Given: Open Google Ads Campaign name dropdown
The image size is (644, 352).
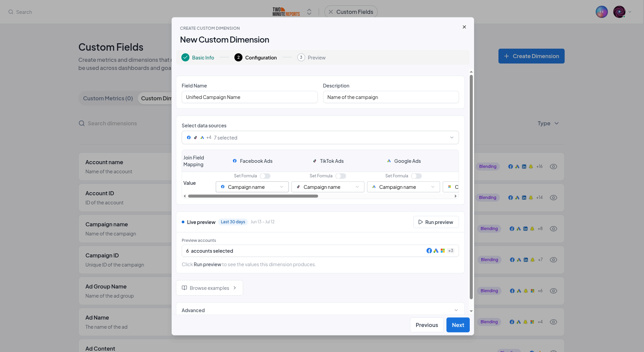Looking at the screenshot, I should point(404,187).
